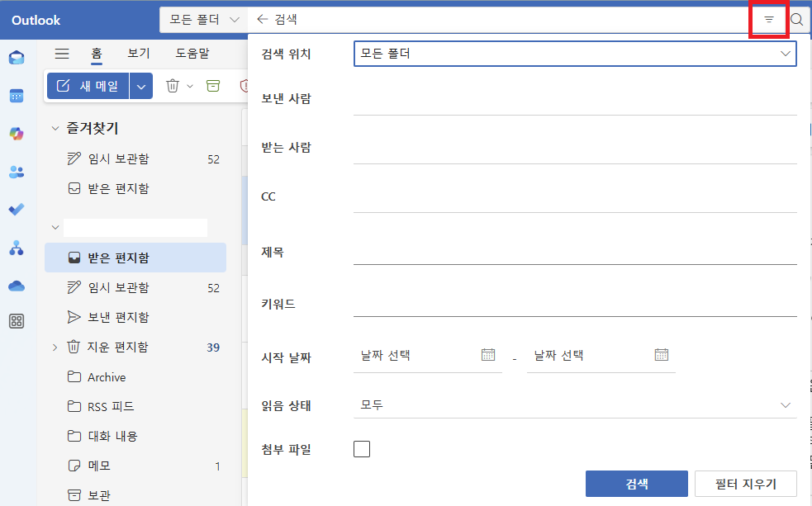
Task: Archive mail with the green archive icon
Action: click(213, 86)
